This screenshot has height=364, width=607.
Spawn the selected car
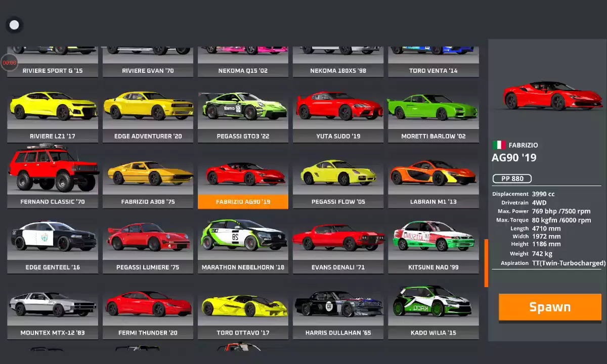click(550, 307)
